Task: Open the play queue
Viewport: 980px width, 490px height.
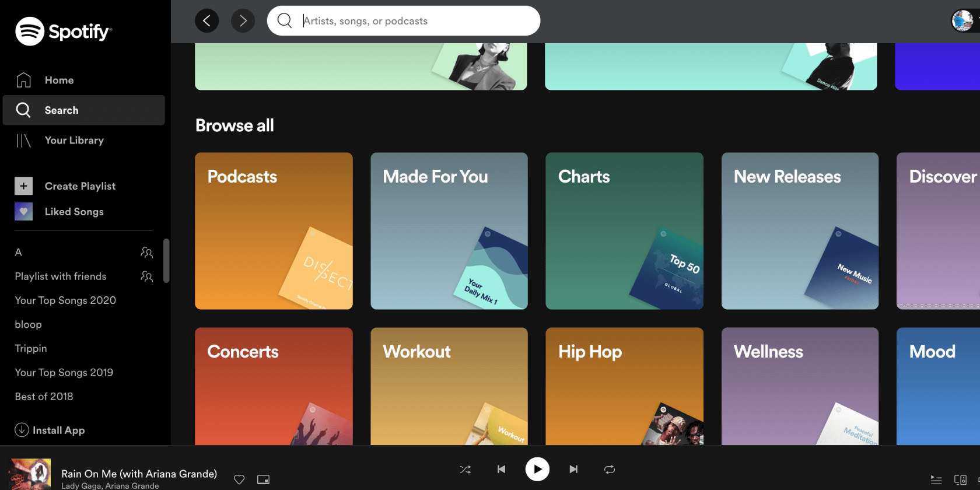Action: coord(936,480)
